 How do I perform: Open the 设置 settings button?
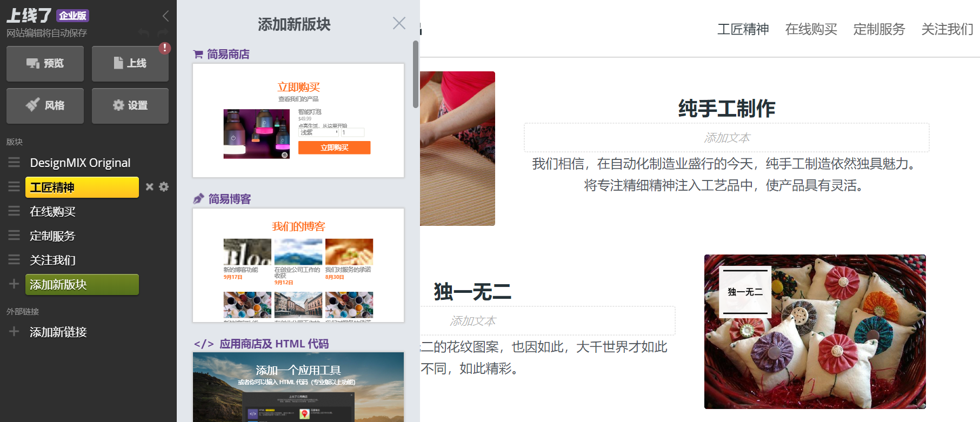[x=130, y=106]
